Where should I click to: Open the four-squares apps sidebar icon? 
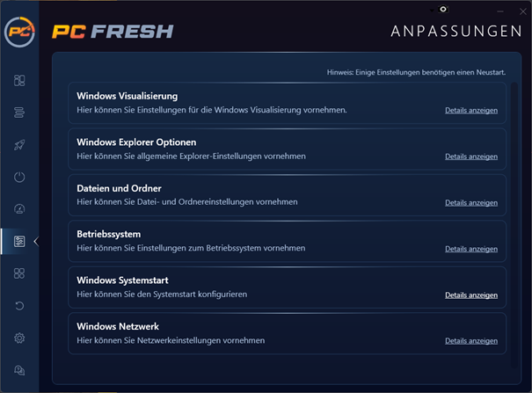19,273
